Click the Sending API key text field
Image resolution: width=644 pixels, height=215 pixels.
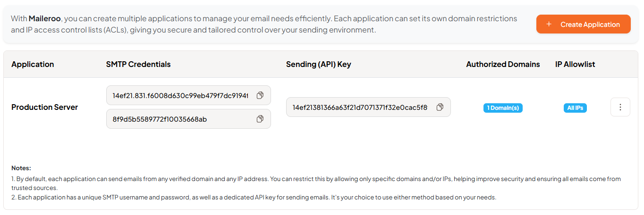(x=360, y=107)
